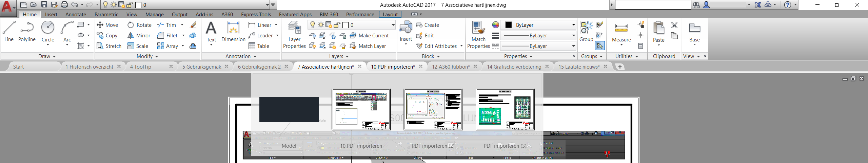This screenshot has height=163, width=868.
Task: Insert a Table
Action: (259, 46)
